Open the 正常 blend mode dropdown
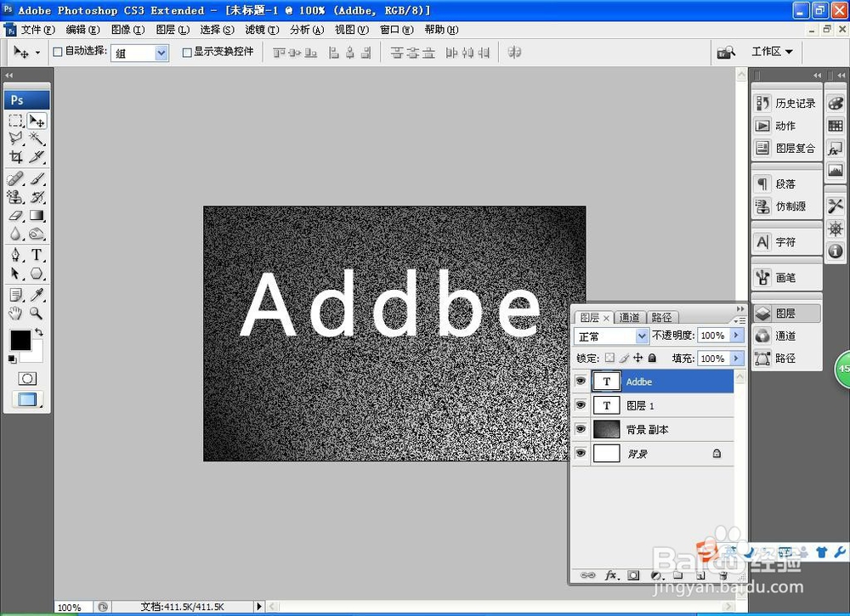Image resolution: width=850 pixels, height=616 pixels. tap(641, 336)
